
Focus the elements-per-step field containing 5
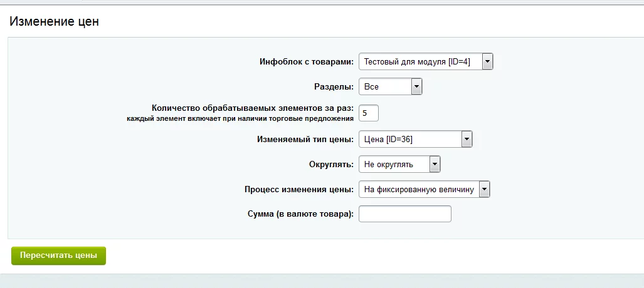click(368, 113)
